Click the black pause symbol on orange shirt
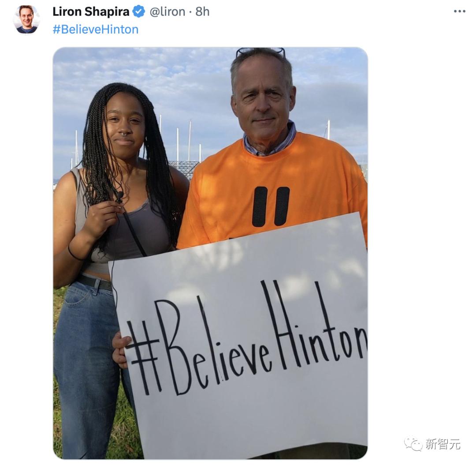Screen dimensions: 476x465 click(271, 206)
